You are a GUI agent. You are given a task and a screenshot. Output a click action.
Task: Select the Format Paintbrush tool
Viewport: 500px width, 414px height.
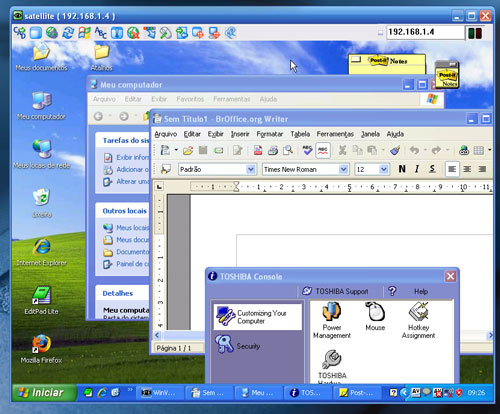pos(395,150)
